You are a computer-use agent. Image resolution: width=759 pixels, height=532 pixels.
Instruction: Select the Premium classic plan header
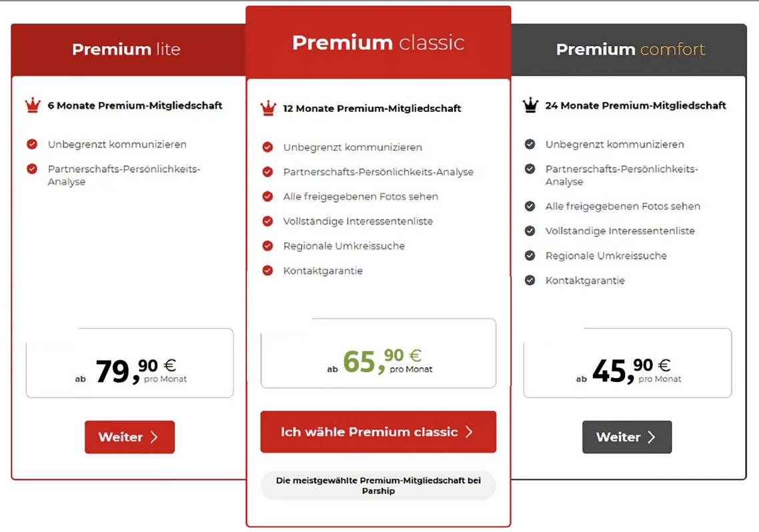click(x=379, y=43)
